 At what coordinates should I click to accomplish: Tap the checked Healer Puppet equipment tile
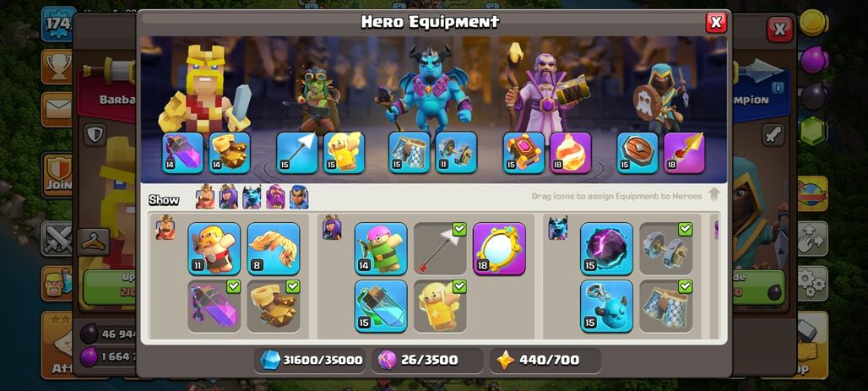click(441, 307)
